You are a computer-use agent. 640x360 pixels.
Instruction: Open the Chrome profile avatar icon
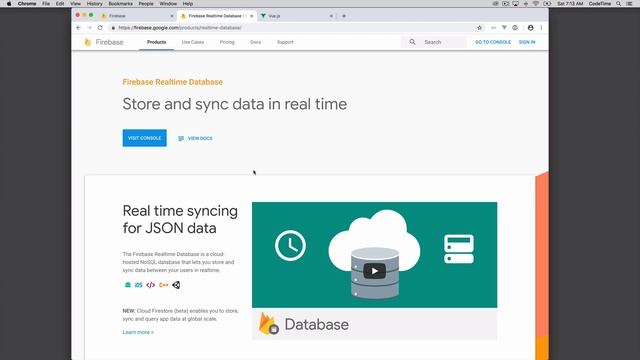click(530, 28)
